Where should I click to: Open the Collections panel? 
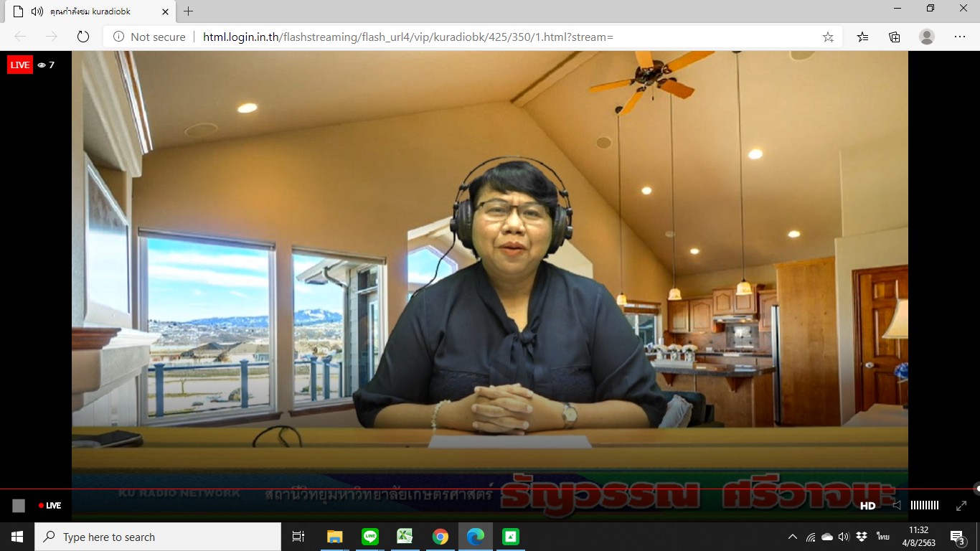[x=895, y=37]
